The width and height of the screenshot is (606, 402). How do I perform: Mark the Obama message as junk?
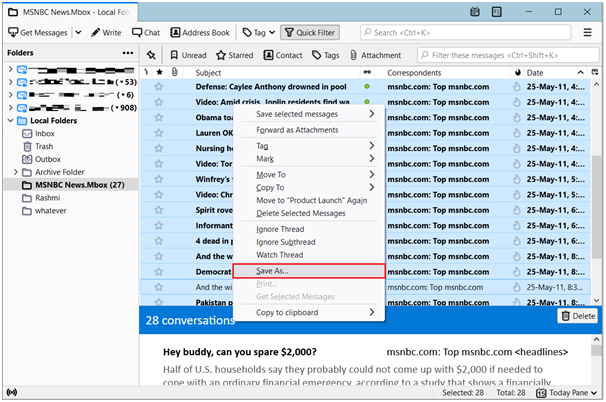[517, 118]
